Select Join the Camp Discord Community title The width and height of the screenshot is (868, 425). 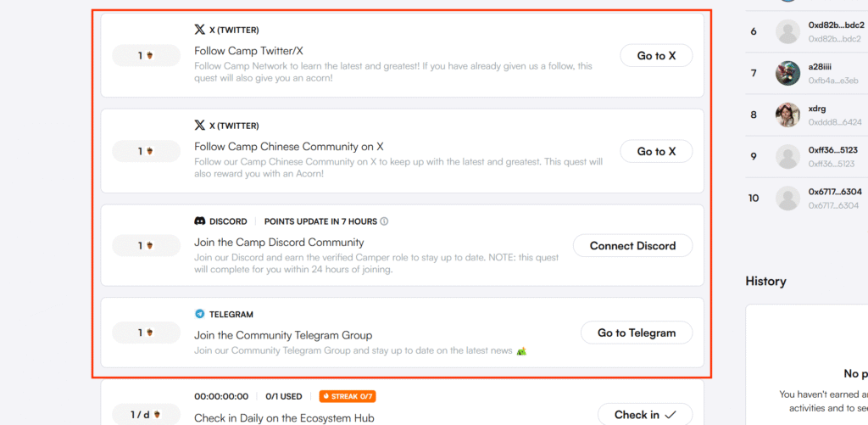pyautogui.click(x=279, y=242)
